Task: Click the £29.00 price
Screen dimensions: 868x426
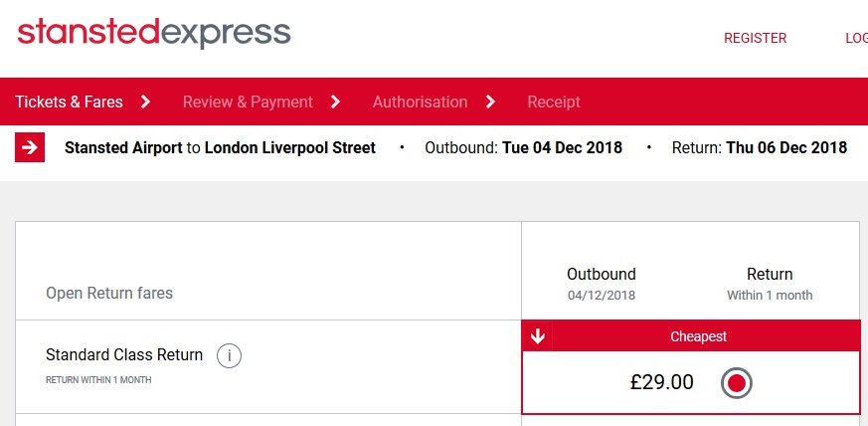Action: pyautogui.click(x=661, y=382)
